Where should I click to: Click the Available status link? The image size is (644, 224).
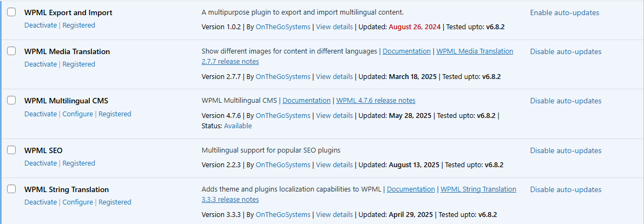pos(238,126)
